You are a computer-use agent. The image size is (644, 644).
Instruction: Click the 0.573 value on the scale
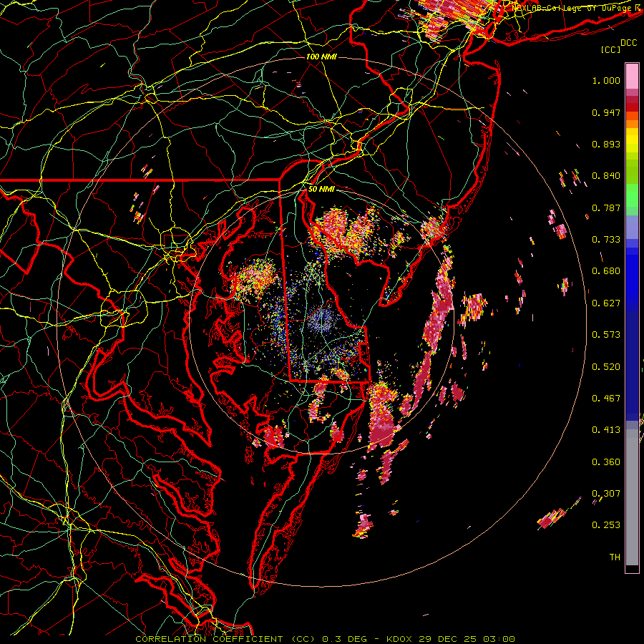[606, 335]
